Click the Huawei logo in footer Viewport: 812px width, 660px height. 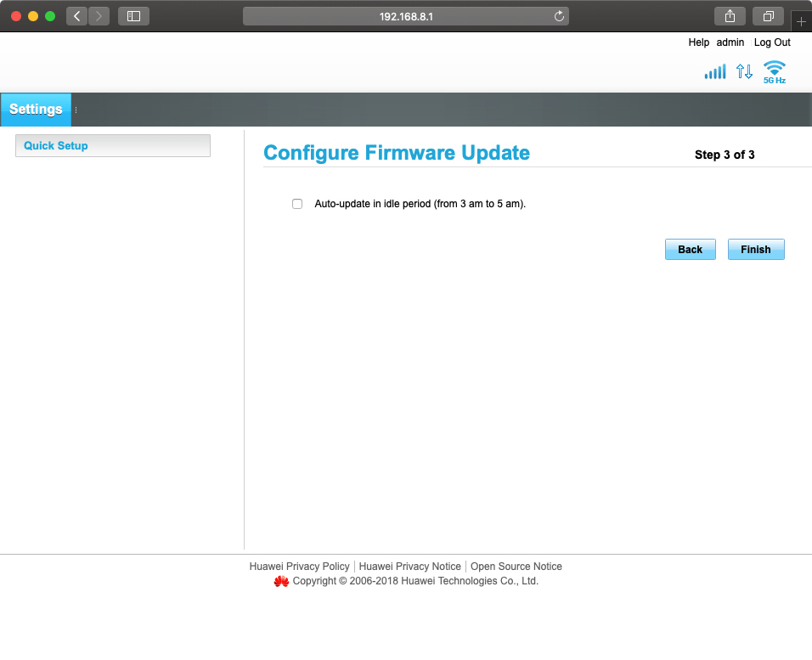[281, 582]
